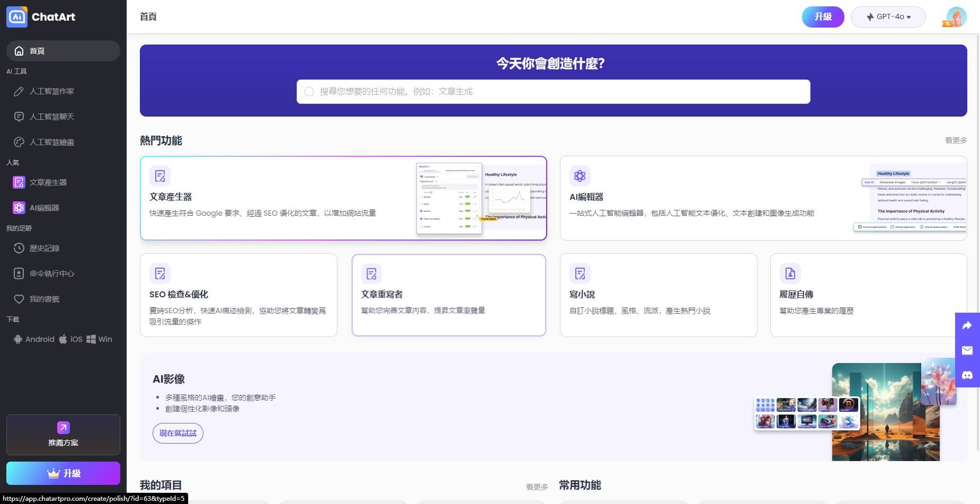Click the 我的項目 heading
This screenshot has width=980, height=504.
click(161, 485)
